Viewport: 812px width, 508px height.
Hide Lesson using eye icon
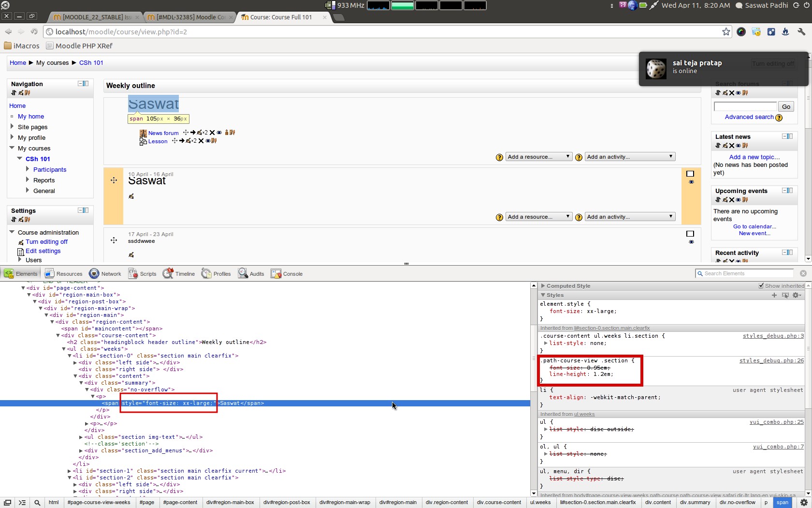(x=208, y=141)
